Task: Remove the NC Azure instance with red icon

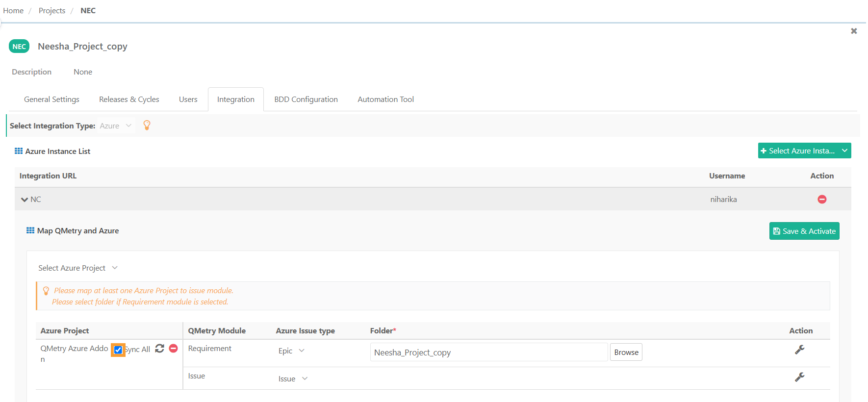Action: point(822,199)
